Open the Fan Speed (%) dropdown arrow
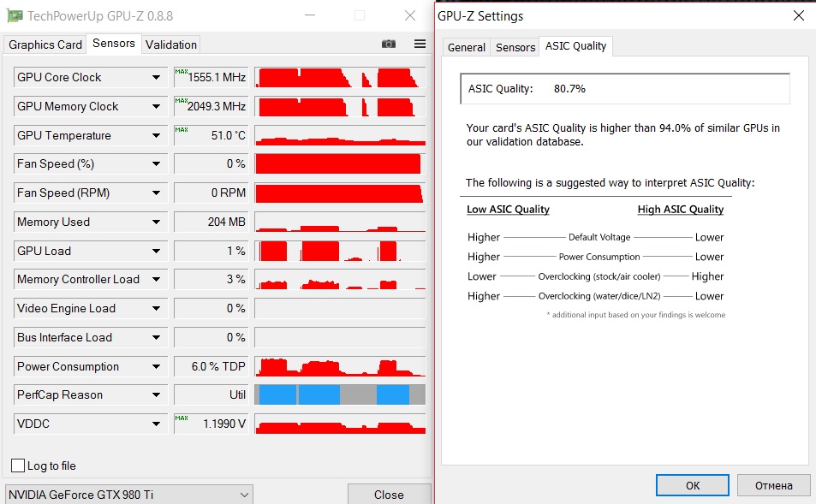Viewport: 816px width, 504px height. (156, 163)
